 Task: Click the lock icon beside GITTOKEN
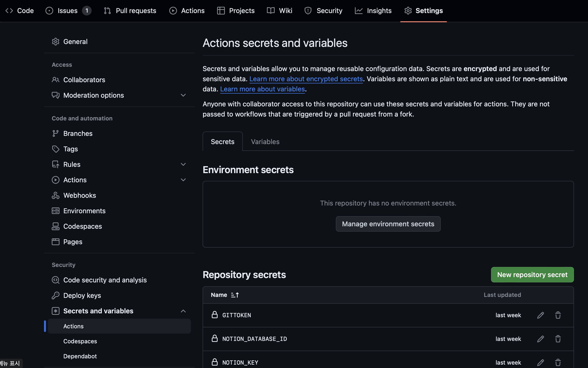pos(214,315)
